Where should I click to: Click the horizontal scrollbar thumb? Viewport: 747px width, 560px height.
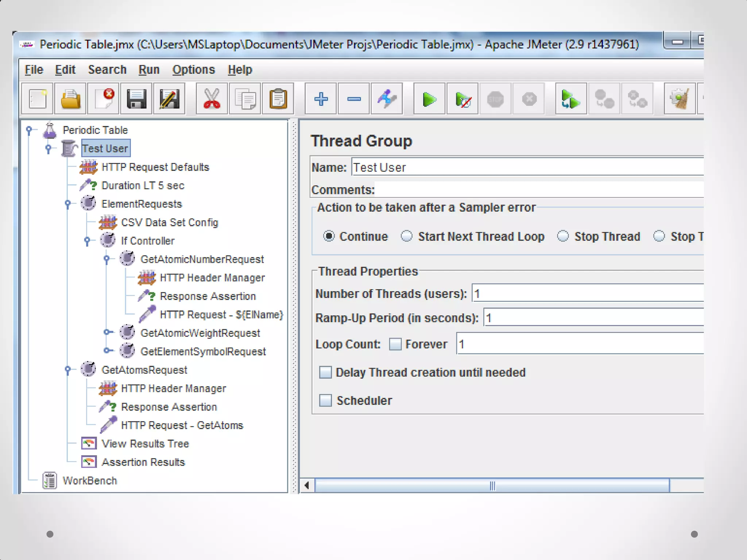pos(492,486)
